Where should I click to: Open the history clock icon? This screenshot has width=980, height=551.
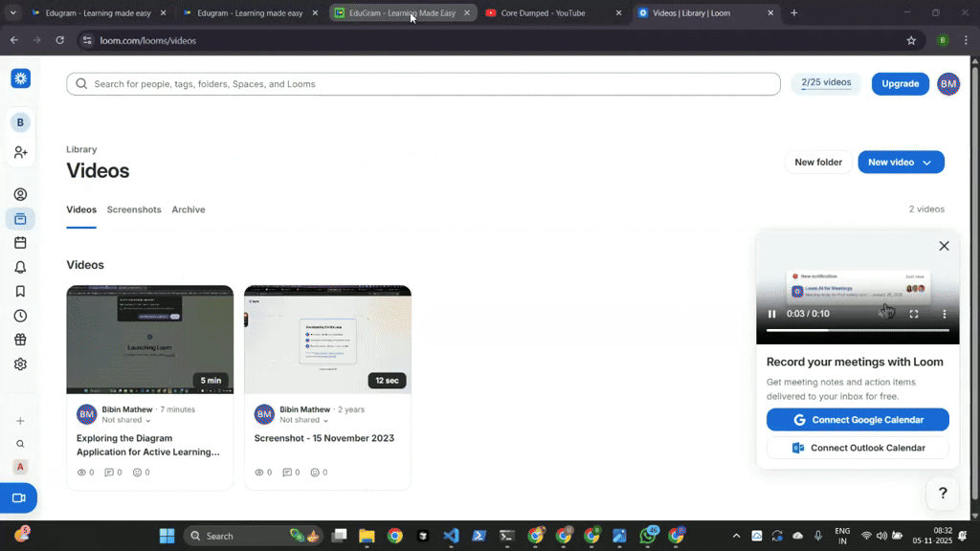pyautogui.click(x=21, y=316)
